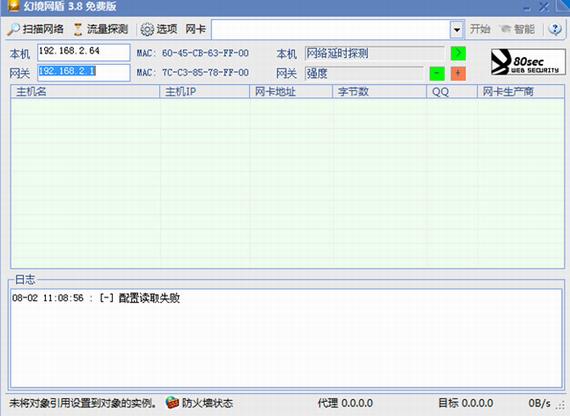The height and width of the screenshot is (416, 570).
Task: Click the 智能 smart mode button
Action: click(x=518, y=29)
